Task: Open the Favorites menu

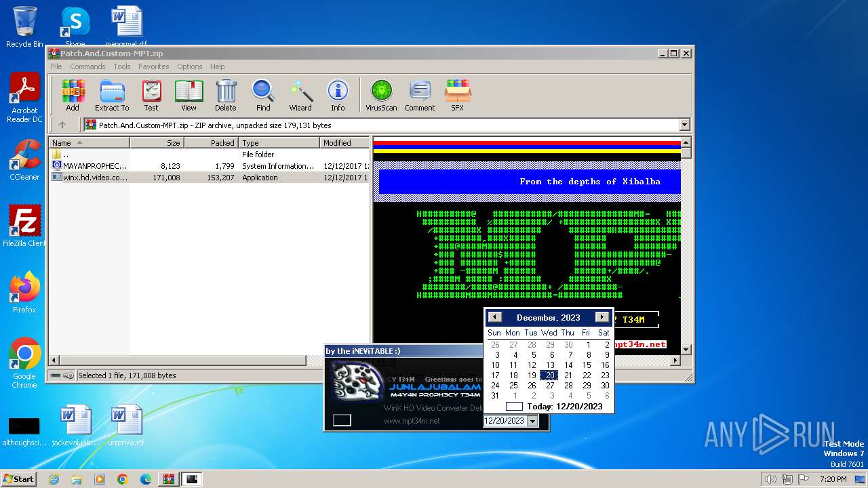Action: click(x=154, y=66)
